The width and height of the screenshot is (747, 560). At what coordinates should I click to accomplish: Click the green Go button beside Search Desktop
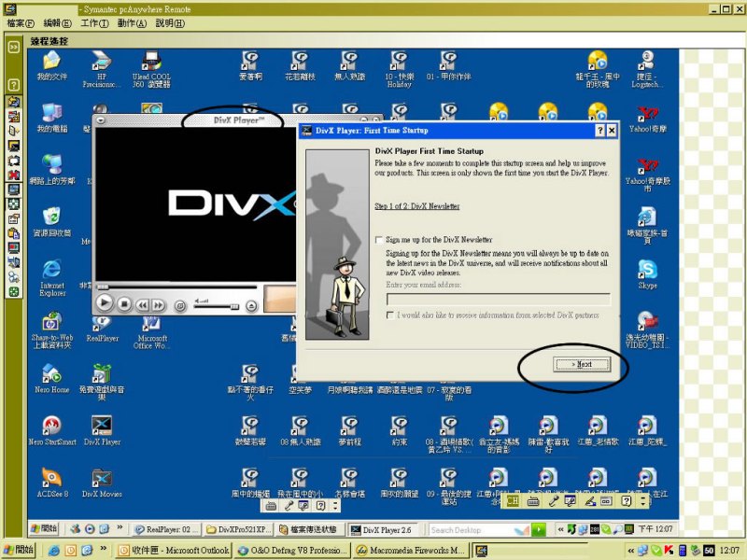pos(539,529)
